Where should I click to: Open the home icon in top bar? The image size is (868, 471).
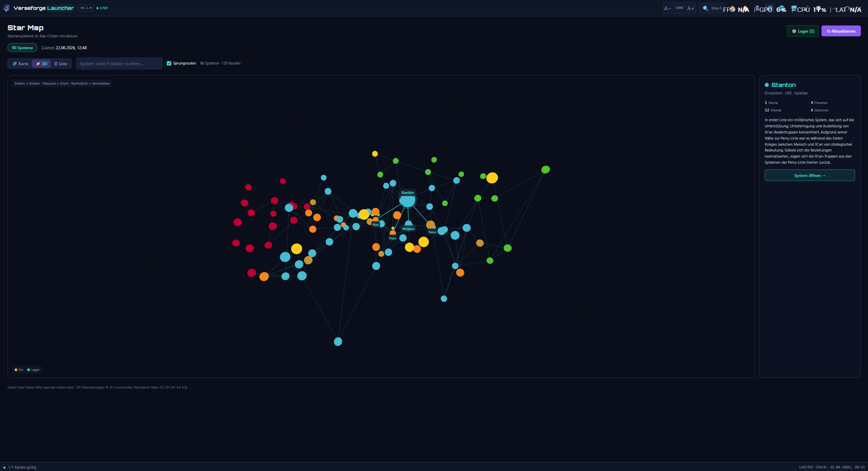tap(733, 8)
